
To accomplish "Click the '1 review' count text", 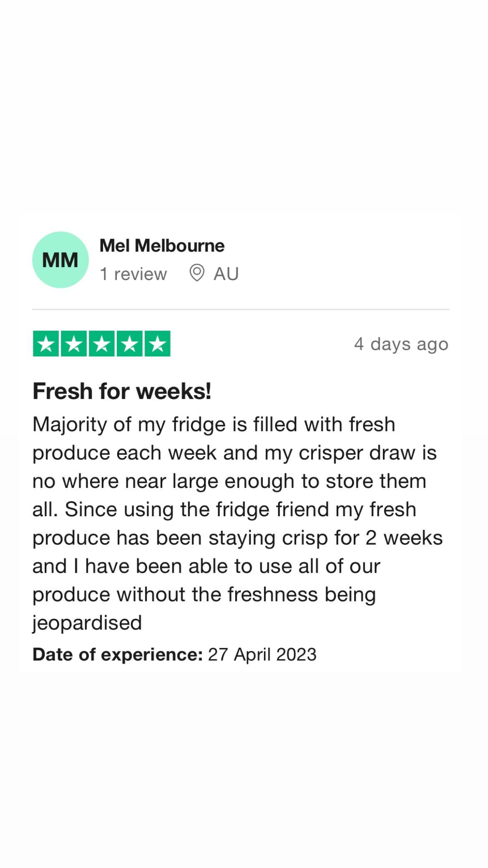I will [133, 274].
